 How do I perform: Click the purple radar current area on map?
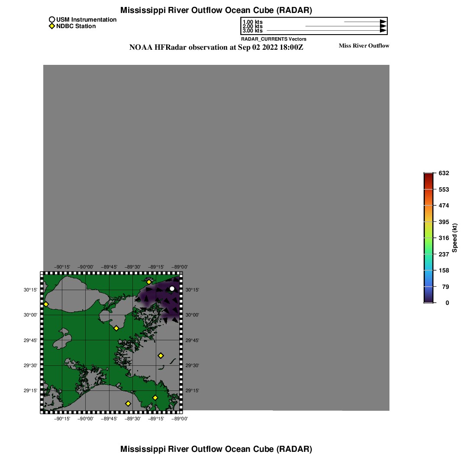(158, 301)
